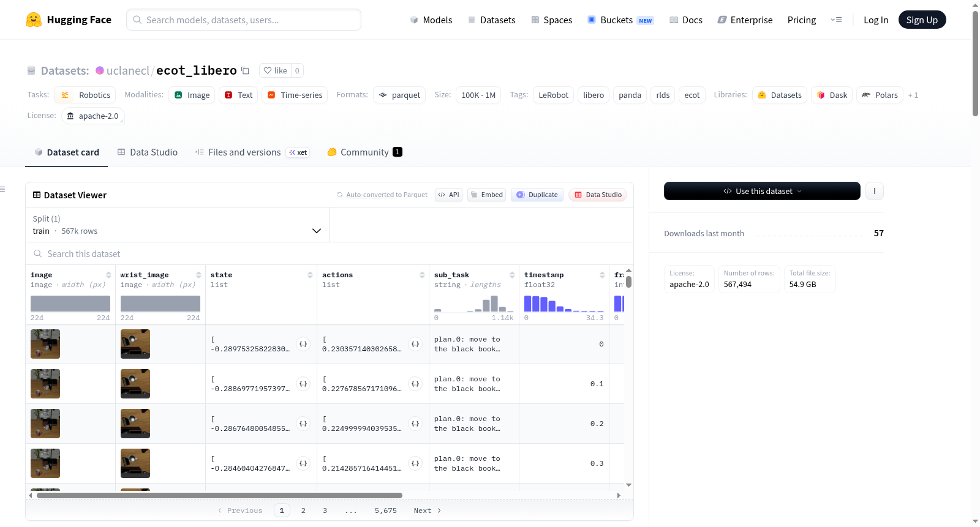Go to Datasets in top navigation
This screenshot has height=527, width=980.
pyautogui.click(x=491, y=20)
